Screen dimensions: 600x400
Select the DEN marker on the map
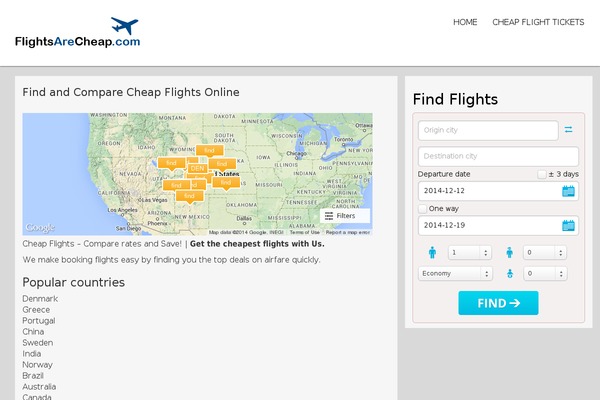coord(197,168)
